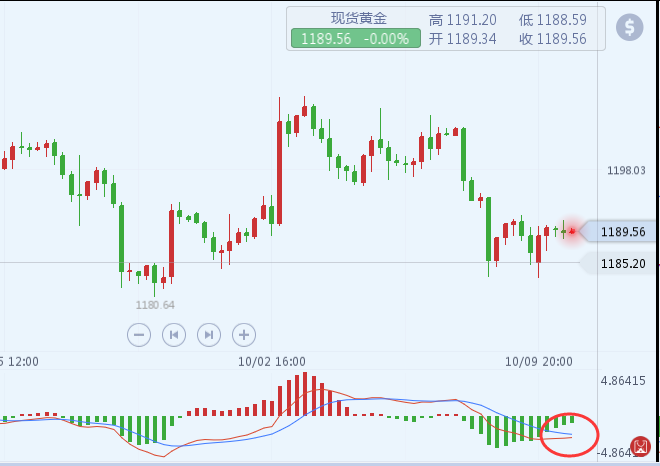Click the zoom out minus button
Viewport: 660px width, 466px height.
139,334
